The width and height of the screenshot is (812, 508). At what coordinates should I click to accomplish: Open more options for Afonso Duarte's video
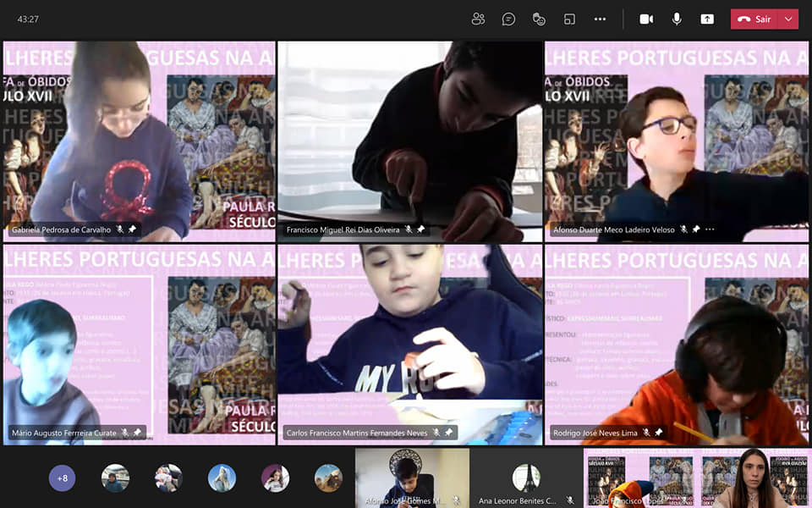pyautogui.click(x=710, y=229)
